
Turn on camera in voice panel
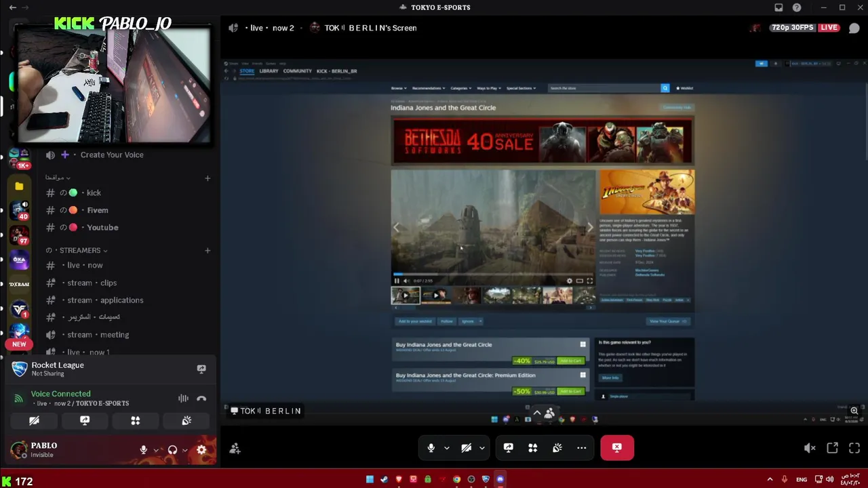[x=34, y=421]
